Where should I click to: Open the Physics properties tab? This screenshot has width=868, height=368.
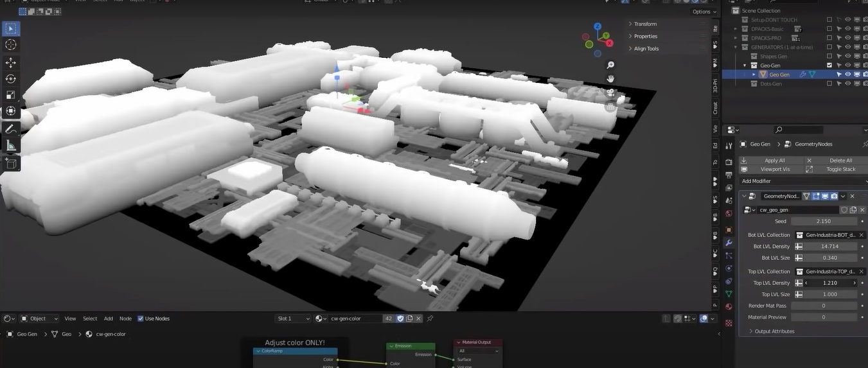point(729,268)
